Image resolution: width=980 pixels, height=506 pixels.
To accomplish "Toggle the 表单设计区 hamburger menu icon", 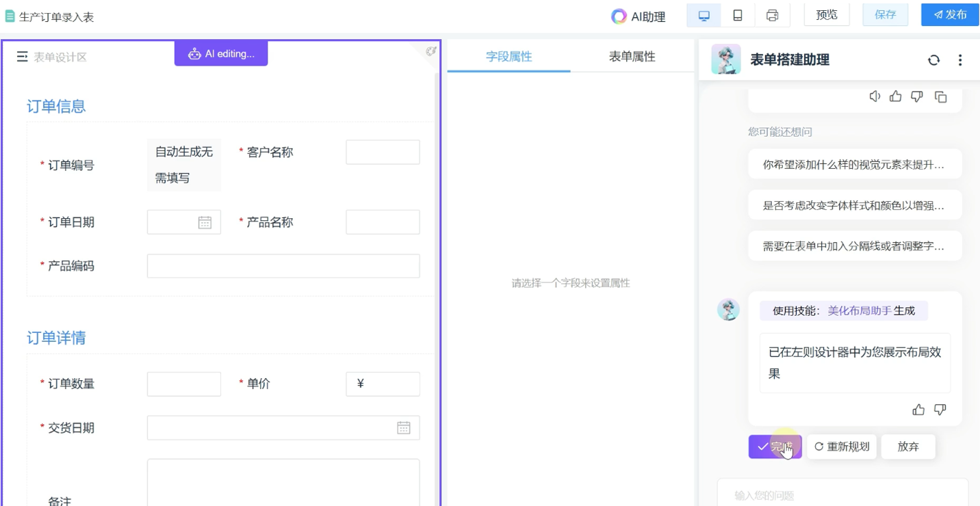I will point(22,57).
